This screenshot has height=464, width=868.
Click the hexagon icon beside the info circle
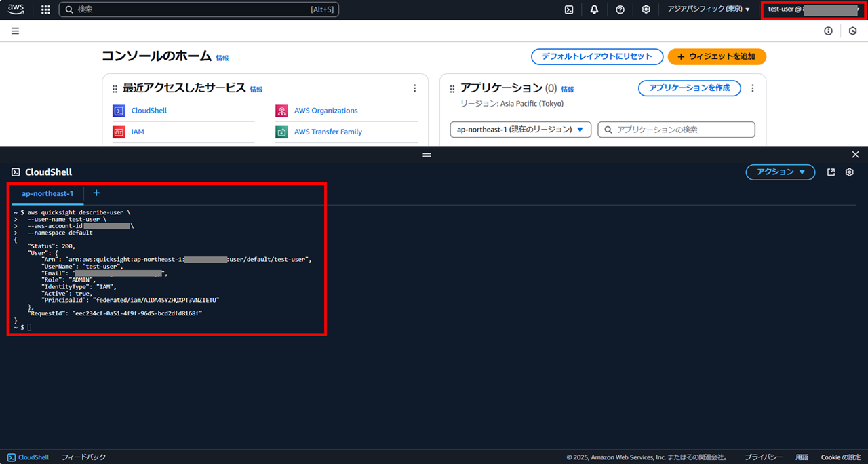(852, 31)
